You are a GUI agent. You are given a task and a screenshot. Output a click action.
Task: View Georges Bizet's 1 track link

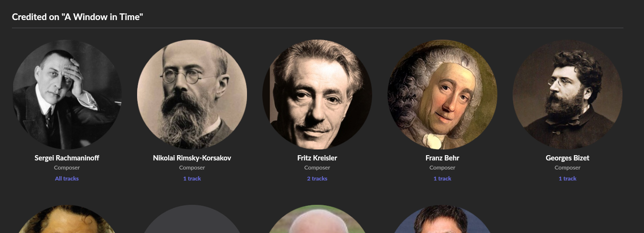pos(568,179)
